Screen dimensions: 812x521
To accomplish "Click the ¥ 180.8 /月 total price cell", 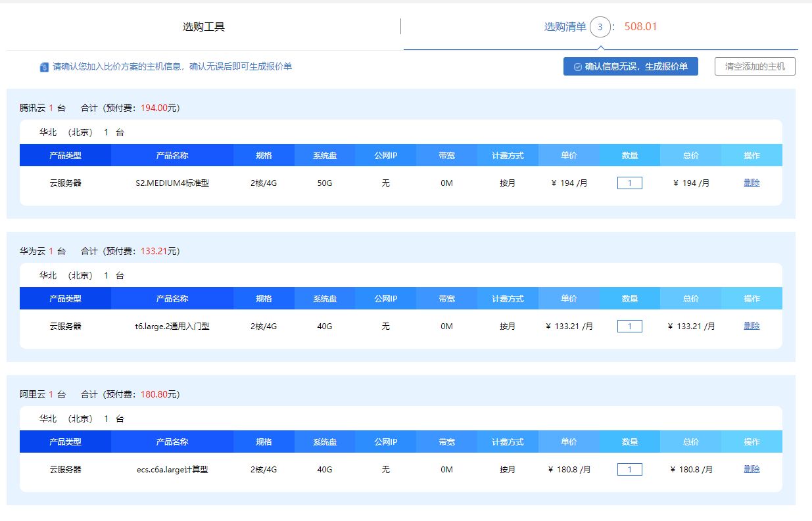I will [692, 470].
